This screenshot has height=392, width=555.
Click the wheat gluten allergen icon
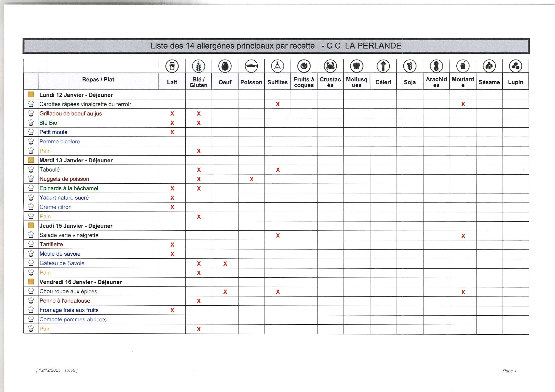pos(198,66)
